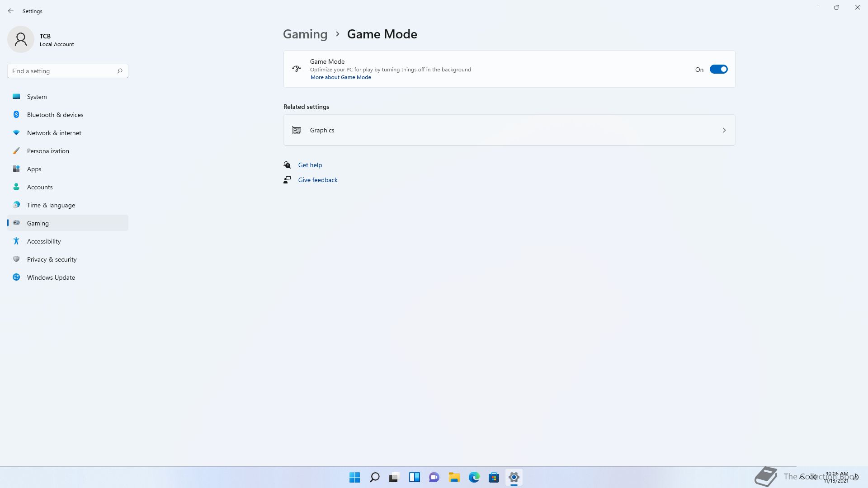Focus the Find a setting search box
Image resolution: width=868 pixels, height=488 pixels.
pyautogui.click(x=68, y=71)
